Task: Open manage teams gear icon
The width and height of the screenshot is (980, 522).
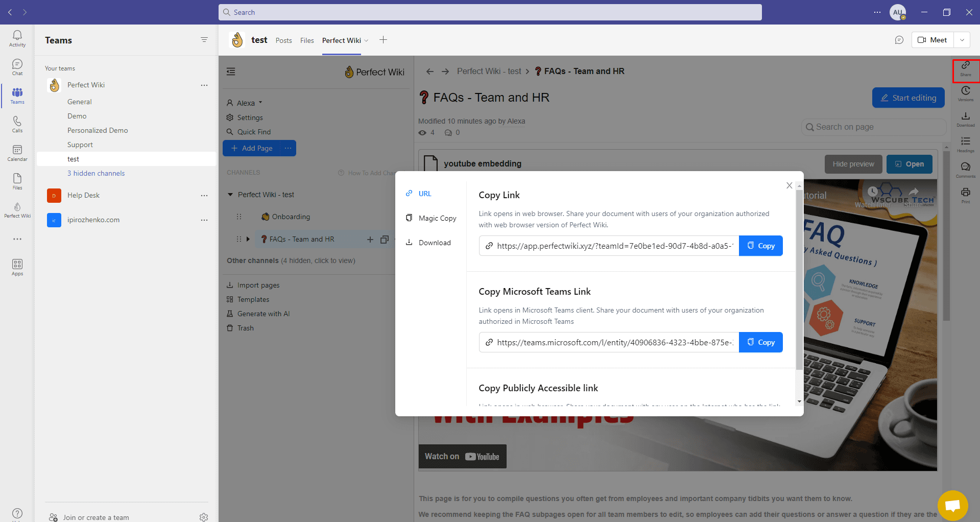Action: coord(204,517)
